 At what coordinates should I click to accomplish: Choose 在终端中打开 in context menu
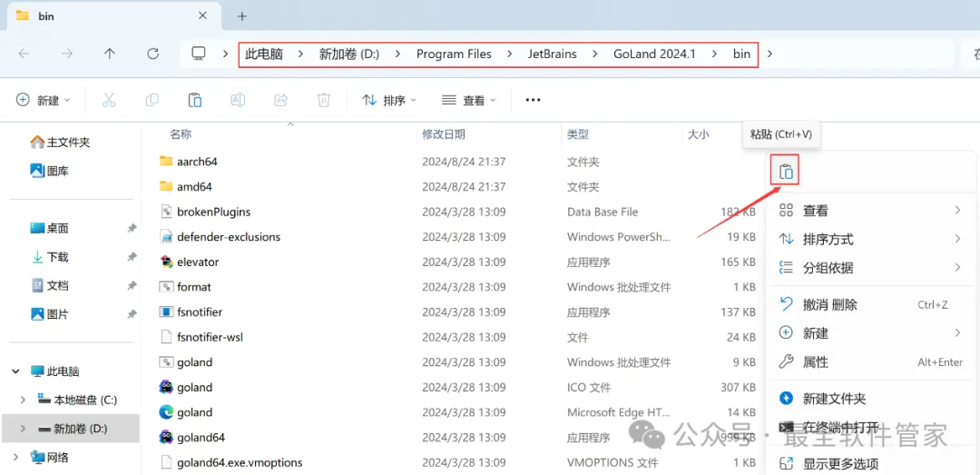click(870, 428)
